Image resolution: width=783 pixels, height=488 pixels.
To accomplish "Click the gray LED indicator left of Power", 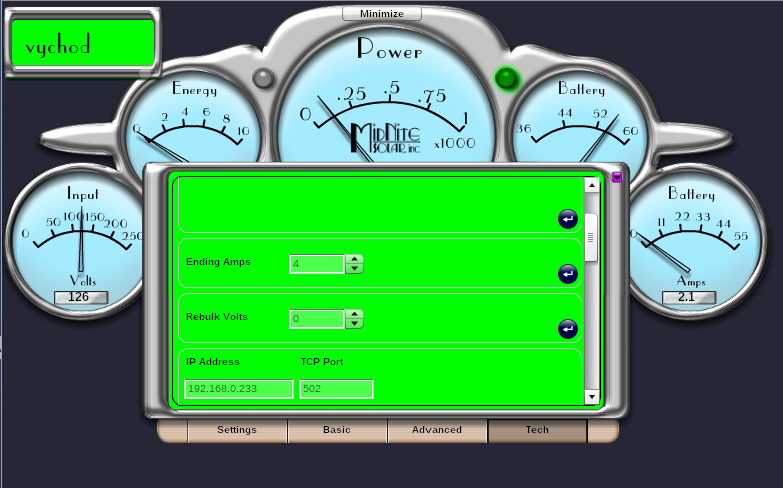I will 263,78.
